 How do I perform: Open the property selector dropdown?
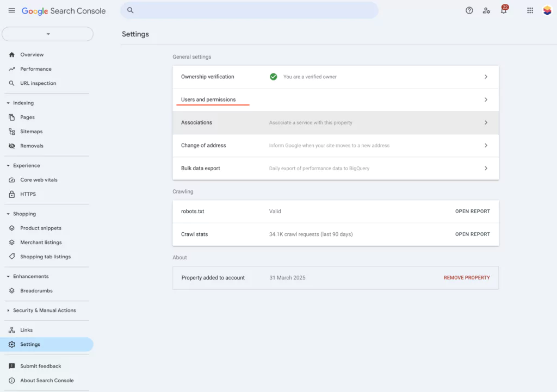(48, 34)
